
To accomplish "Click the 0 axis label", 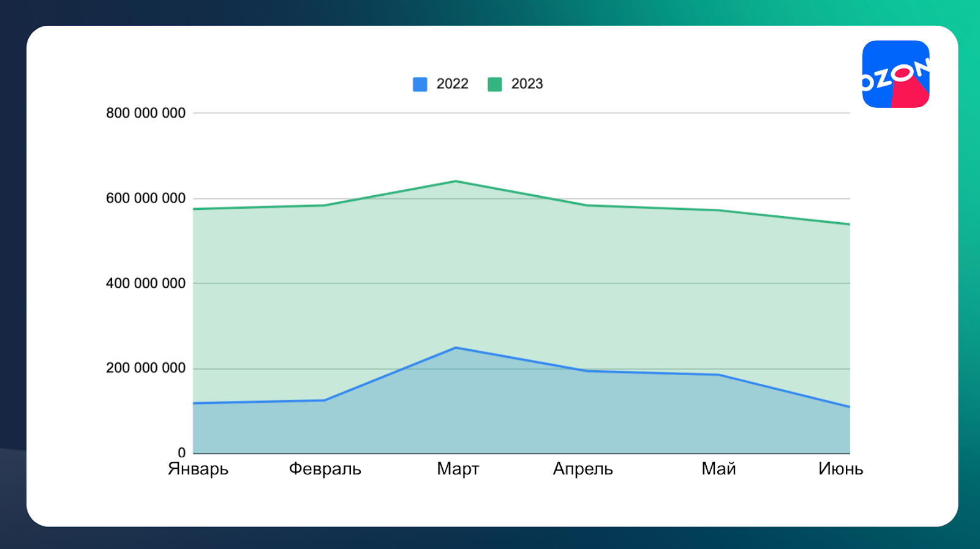I will [x=182, y=453].
